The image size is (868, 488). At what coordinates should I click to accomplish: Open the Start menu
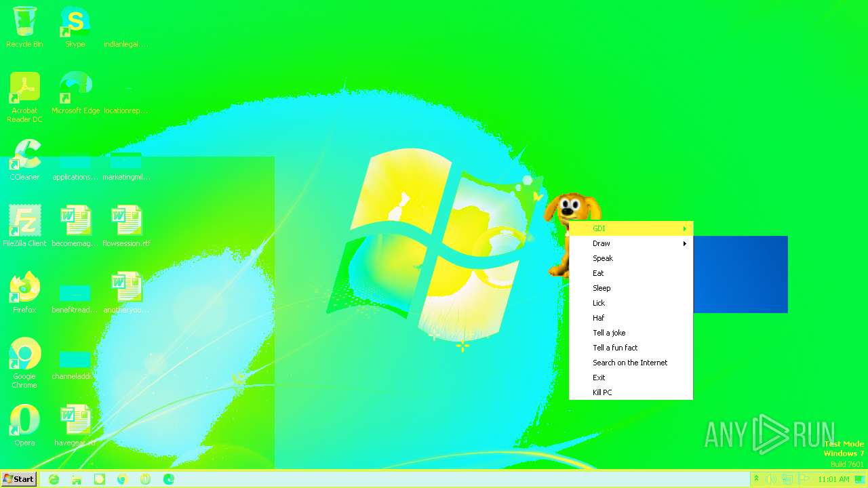[18, 479]
